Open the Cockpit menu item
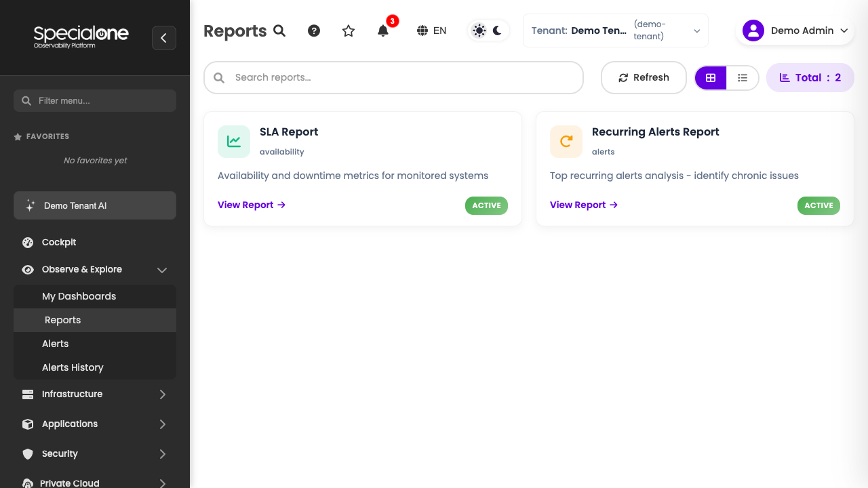This screenshot has height=488, width=868. (95, 242)
